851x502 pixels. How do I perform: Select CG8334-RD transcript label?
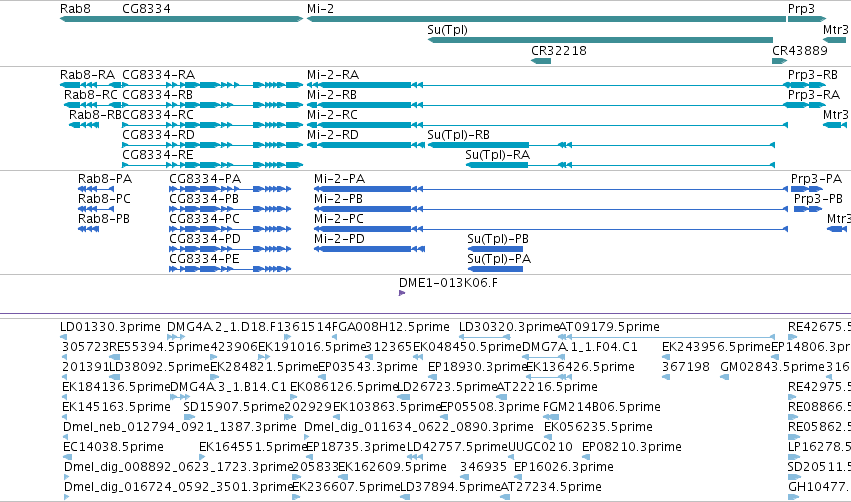click(x=158, y=135)
